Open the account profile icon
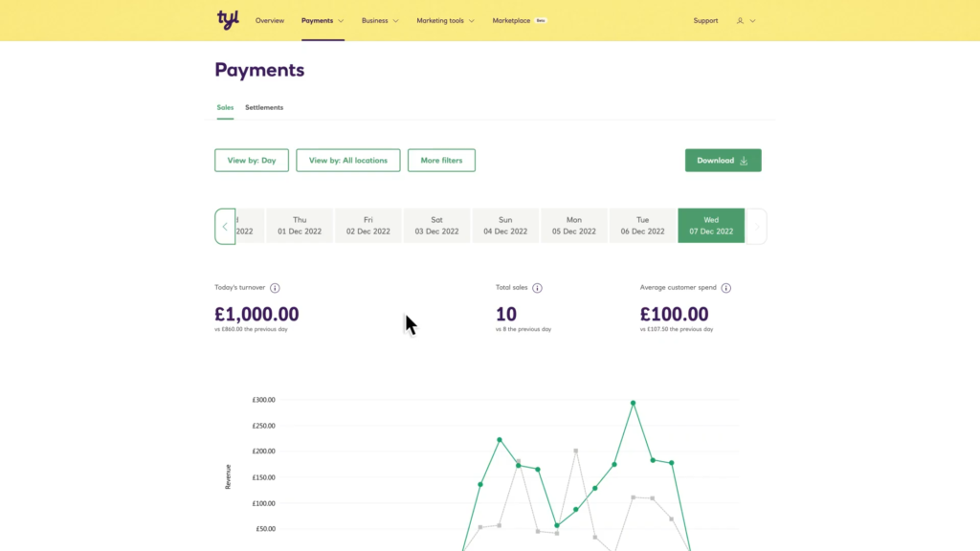 [x=741, y=20]
